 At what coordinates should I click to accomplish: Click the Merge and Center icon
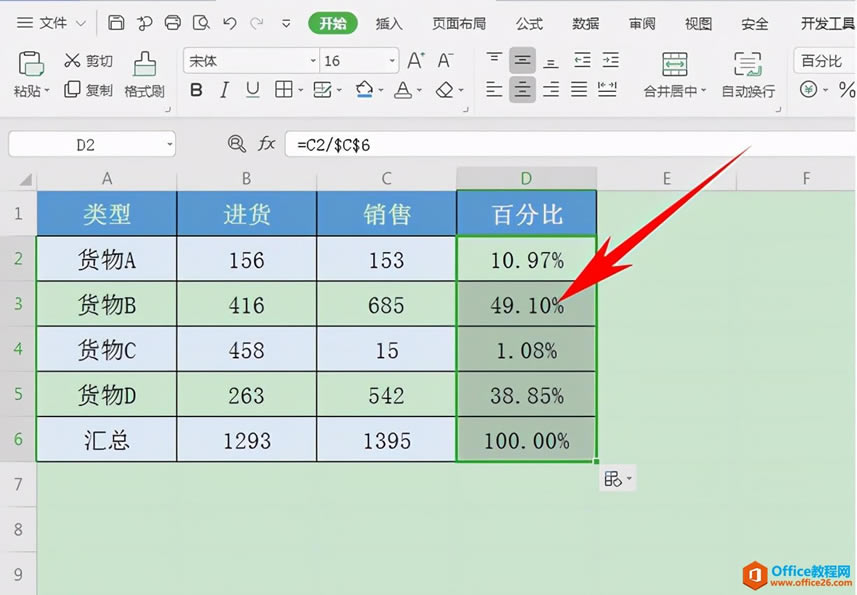coord(675,64)
